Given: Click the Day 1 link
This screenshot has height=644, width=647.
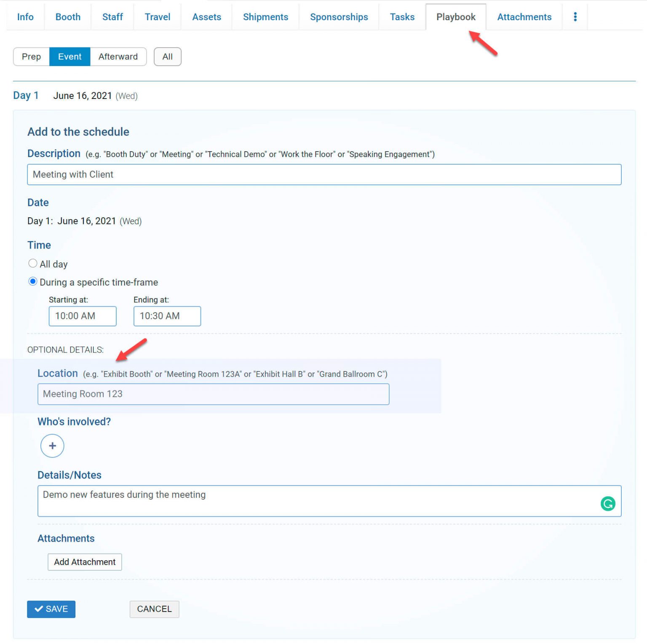Looking at the screenshot, I should [26, 95].
